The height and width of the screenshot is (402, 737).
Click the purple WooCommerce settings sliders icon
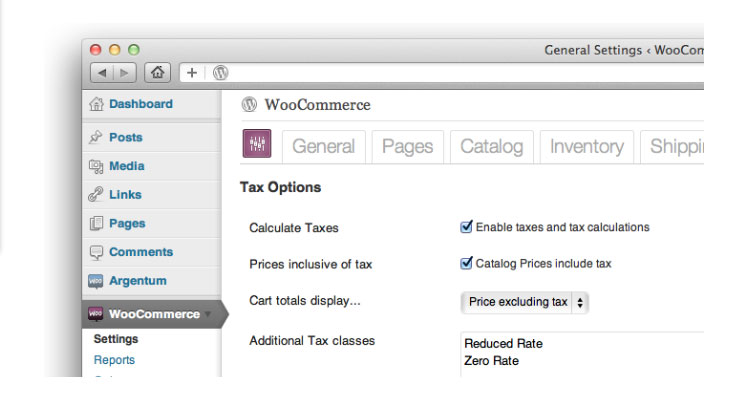[x=257, y=145]
